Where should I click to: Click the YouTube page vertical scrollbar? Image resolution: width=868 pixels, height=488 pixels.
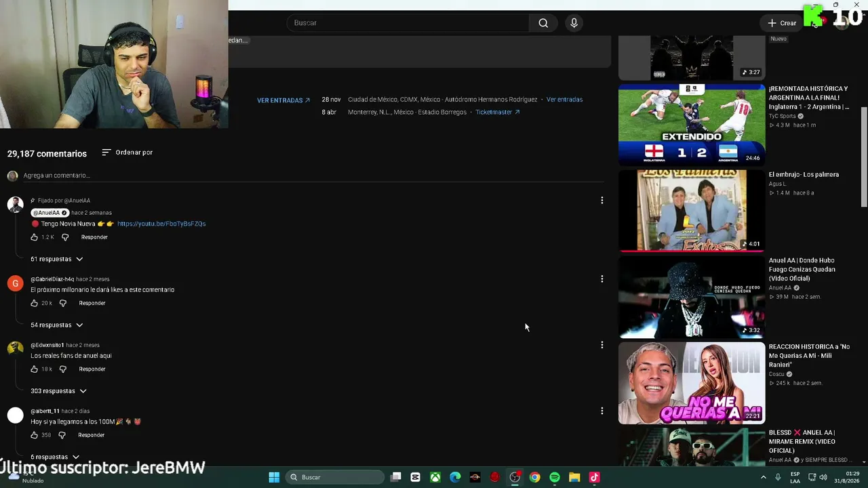(x=863, y=156)
